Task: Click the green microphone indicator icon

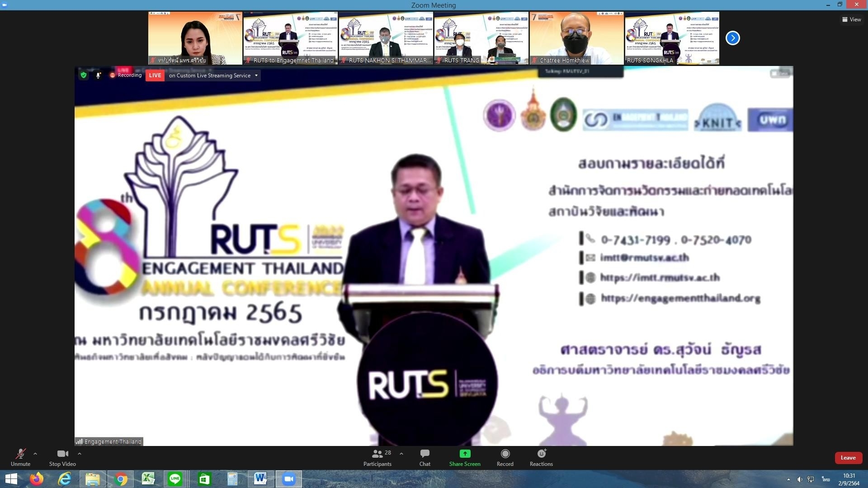Action: (x=98, y=75)
